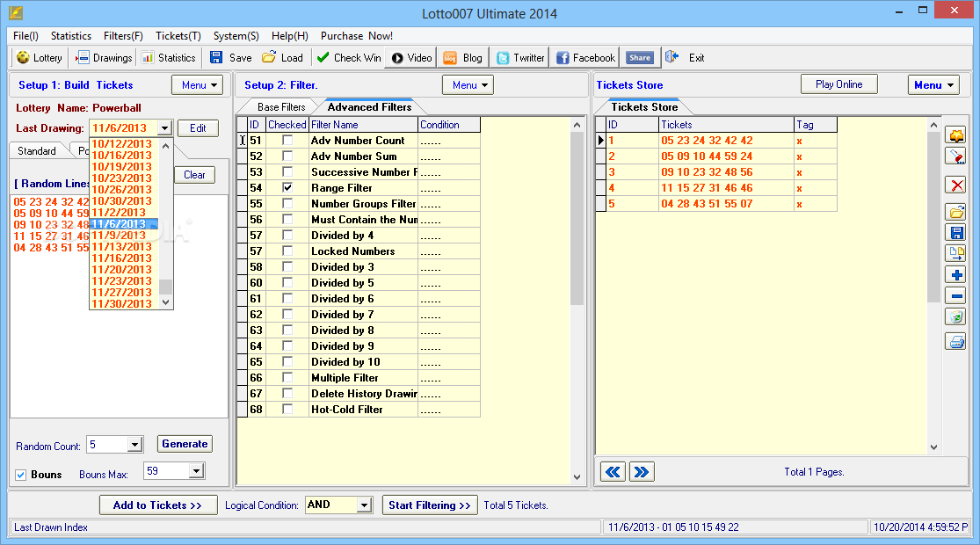Open Statistics from the toolbar
Viewport: 980px width, 545px height.
[x=169, y=57]
